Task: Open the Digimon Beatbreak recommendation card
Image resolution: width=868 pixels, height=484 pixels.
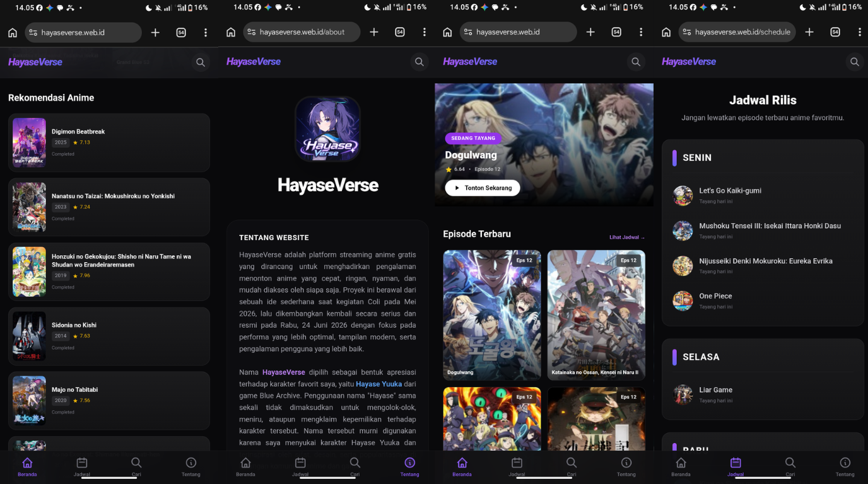Action: [x=109, y=142]
